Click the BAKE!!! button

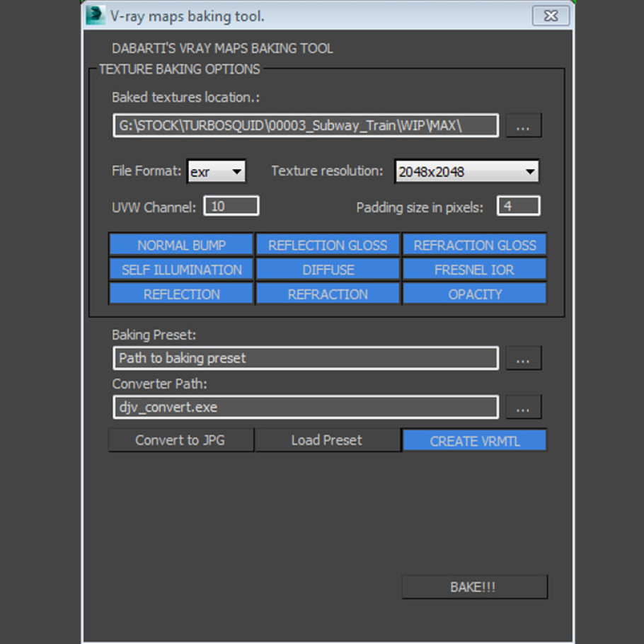point(474,587)
